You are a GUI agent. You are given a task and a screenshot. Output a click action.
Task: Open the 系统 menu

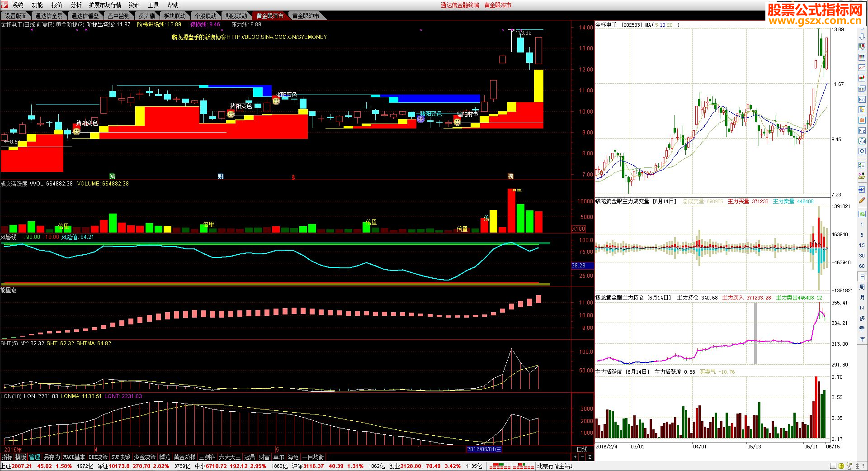point(18,5)
